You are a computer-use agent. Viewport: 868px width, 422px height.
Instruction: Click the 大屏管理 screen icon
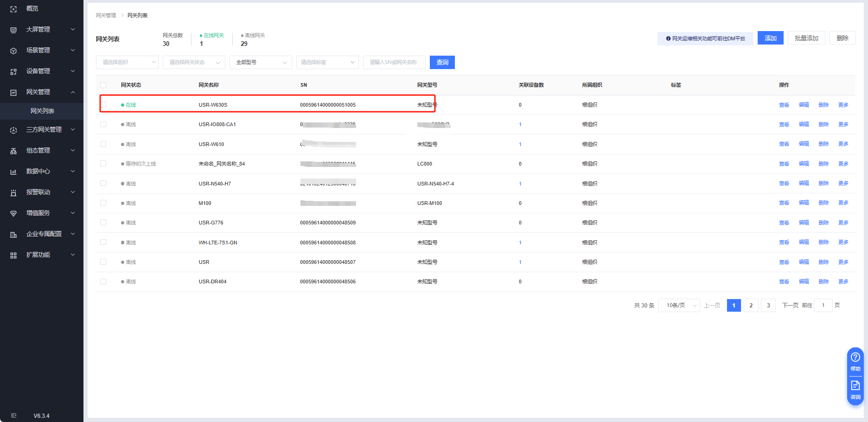[x=13, y=30]
